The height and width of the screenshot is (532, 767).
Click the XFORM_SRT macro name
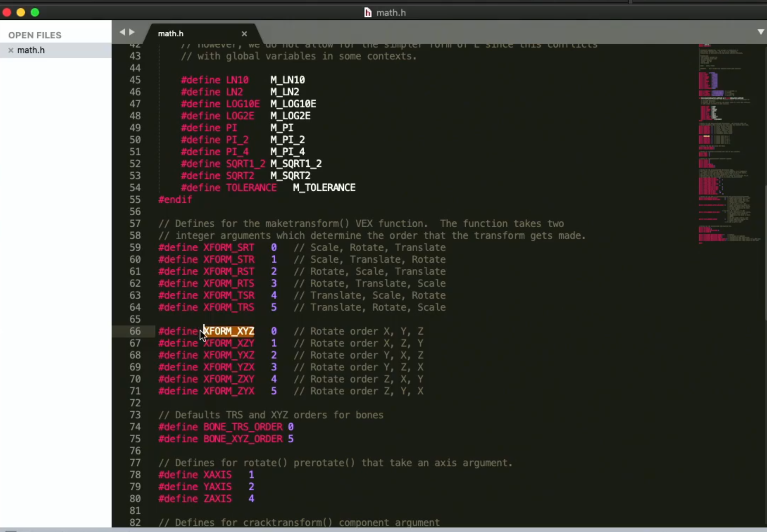(x=229, y=248)
